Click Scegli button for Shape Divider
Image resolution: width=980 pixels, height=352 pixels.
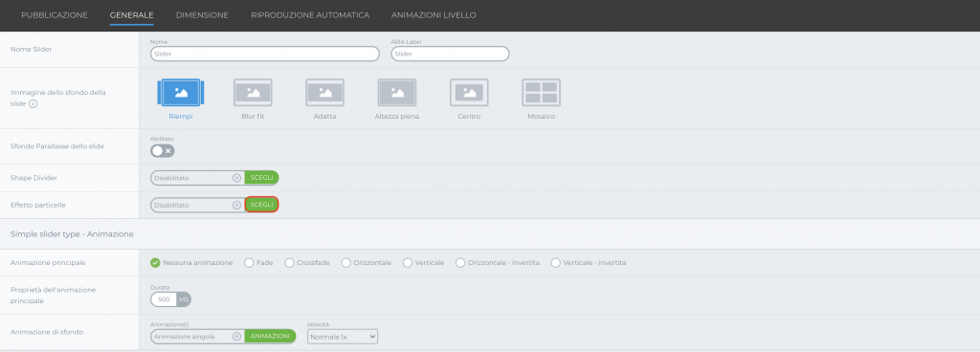[x=261, y=178]
